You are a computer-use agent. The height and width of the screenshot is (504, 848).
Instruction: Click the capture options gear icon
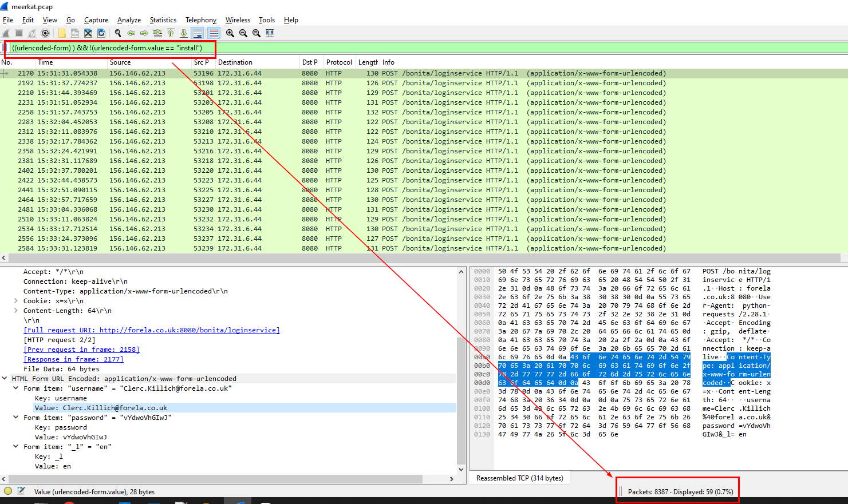point(45,33)
